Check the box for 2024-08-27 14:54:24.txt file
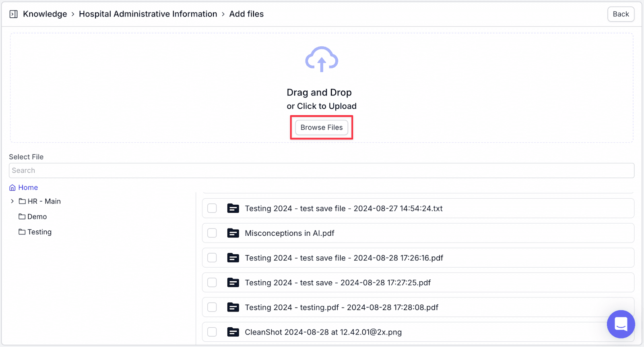644x347 pixels. click(x=212, y=208)
